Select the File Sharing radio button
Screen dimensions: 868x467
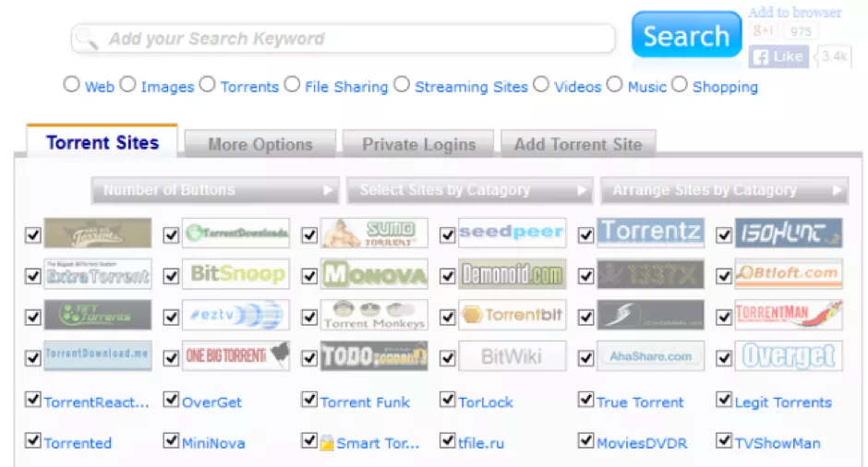pos(292,85)
